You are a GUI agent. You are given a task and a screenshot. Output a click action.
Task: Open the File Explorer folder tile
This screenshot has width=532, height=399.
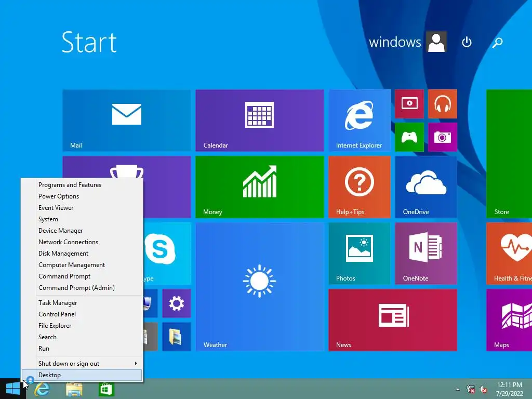tap(177, 337)
